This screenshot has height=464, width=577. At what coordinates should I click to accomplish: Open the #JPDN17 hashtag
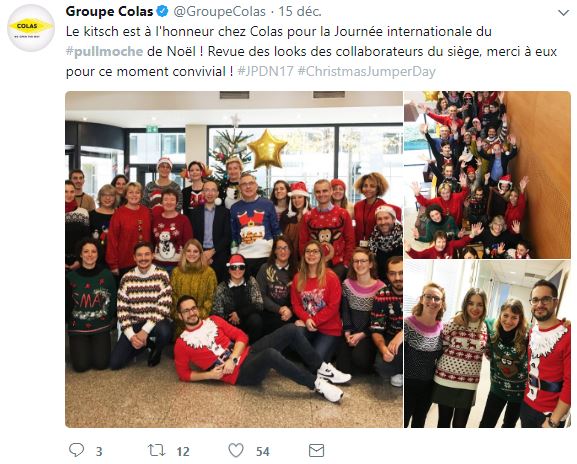[x=265, y=71]
